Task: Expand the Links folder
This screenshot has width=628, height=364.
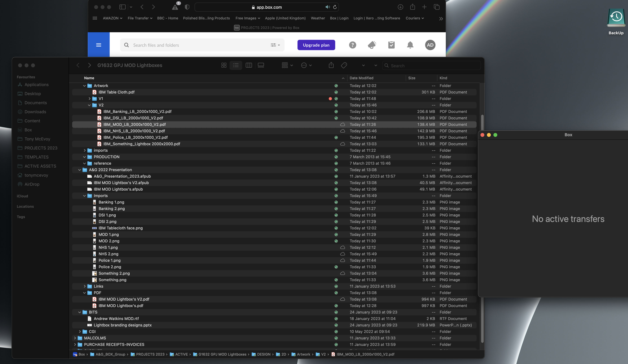Action: click(x=84, y=287)
